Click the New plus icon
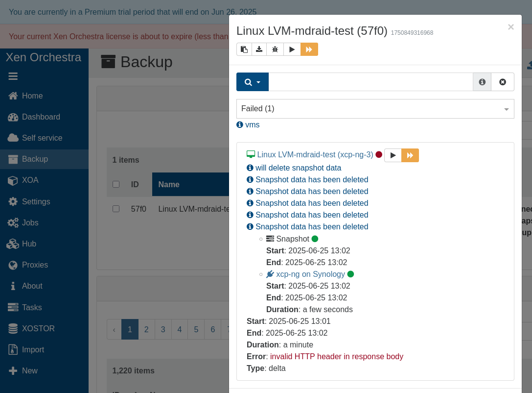 [x=13, y=370]
